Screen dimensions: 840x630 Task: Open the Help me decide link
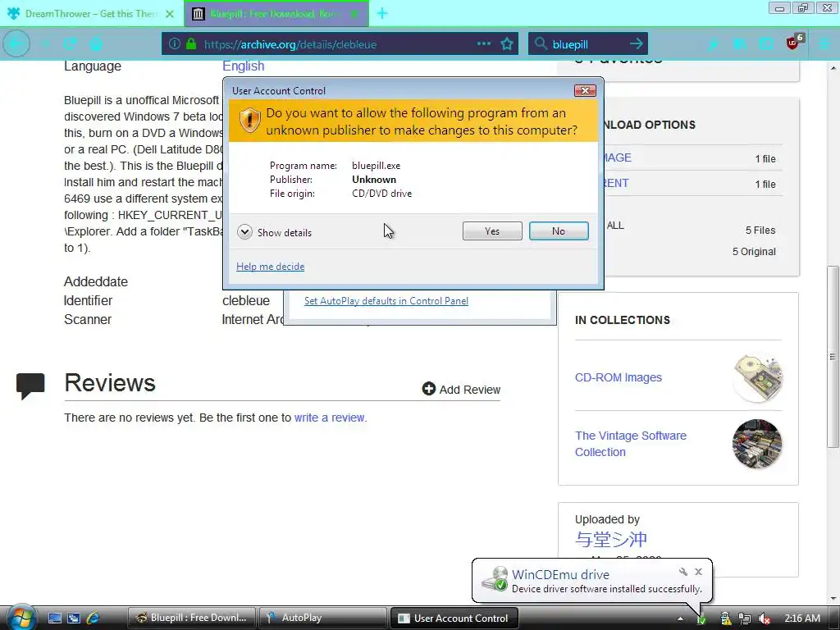pos(270,267)
